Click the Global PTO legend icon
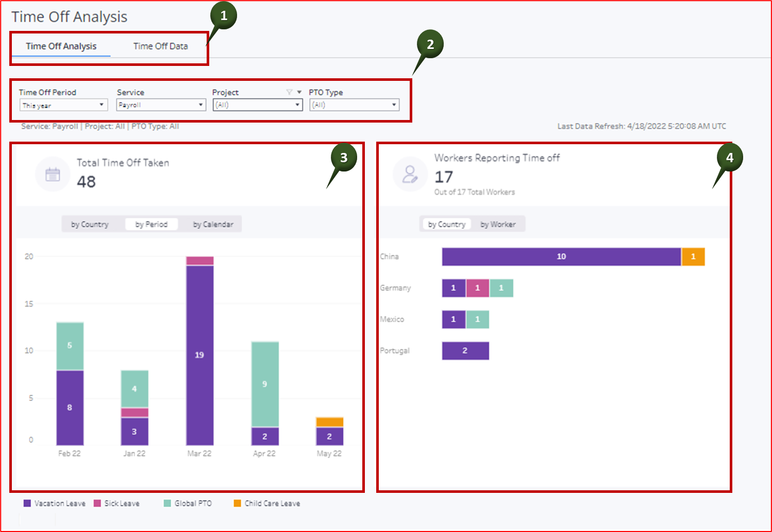Screen dimensions: 772x532 coord(166,503)
